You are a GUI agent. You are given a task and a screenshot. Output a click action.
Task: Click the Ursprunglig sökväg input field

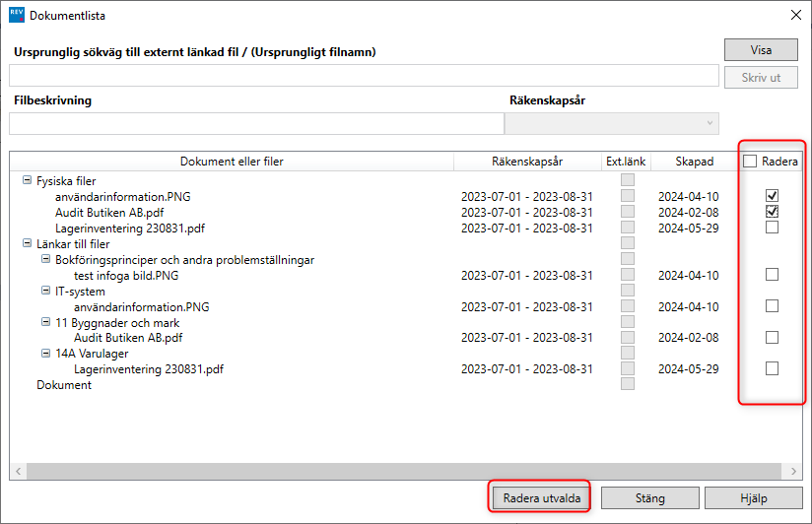click(x=364, y=76)
